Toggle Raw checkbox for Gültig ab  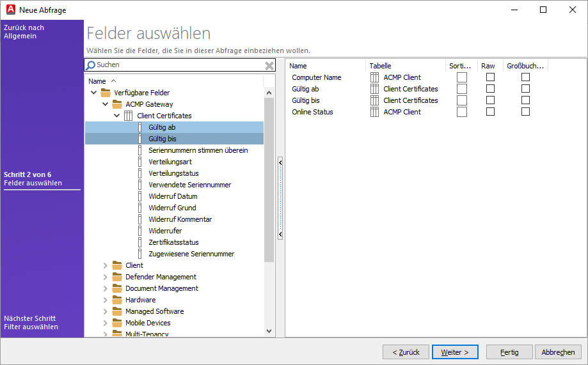(x=490, y=88)
